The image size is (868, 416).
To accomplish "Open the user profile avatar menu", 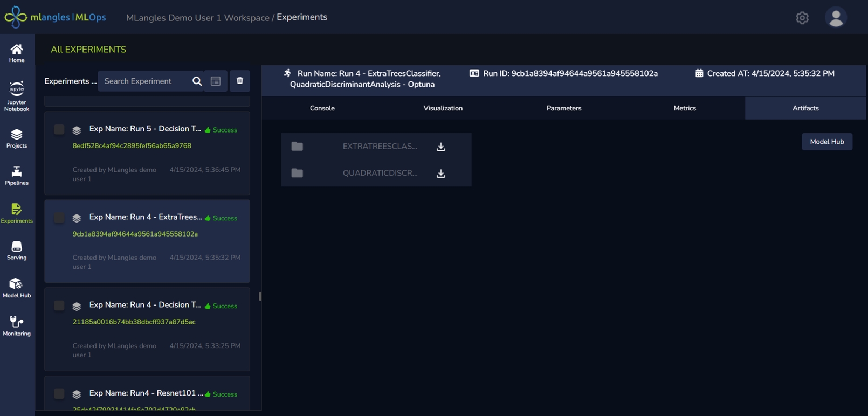I will pos(836,18).
